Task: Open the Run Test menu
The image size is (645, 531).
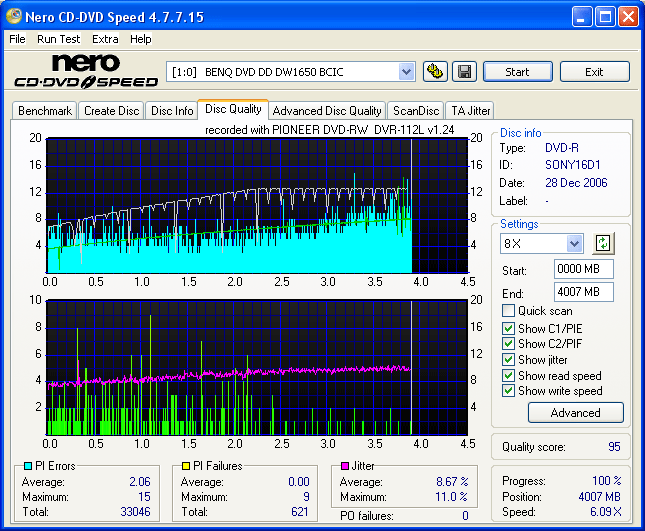Action: (58, 39)
